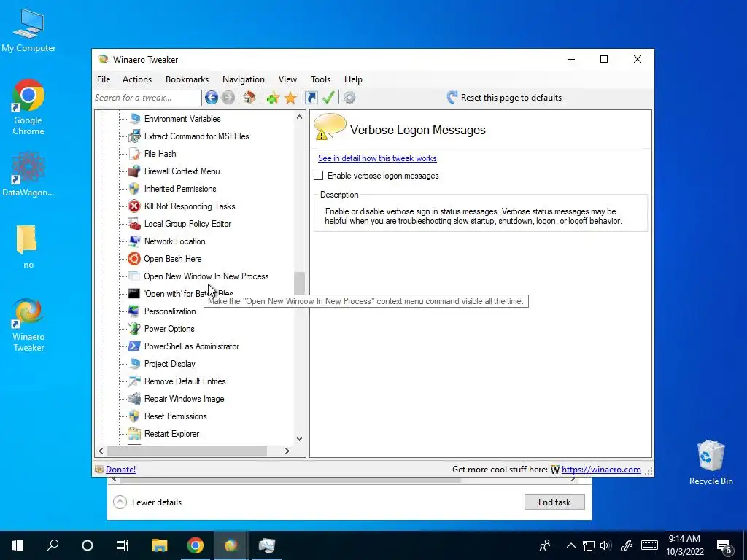Image resolution: width=747 pixels, height=560 pixels.
Task: Click the Back navigation arrow icon
Action: pyautogui.click(x=212, y=98)
